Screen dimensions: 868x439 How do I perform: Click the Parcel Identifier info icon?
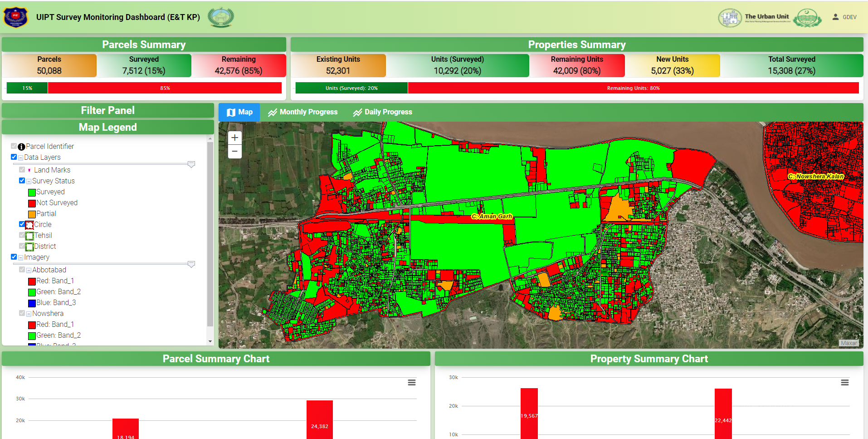point(21,147)
